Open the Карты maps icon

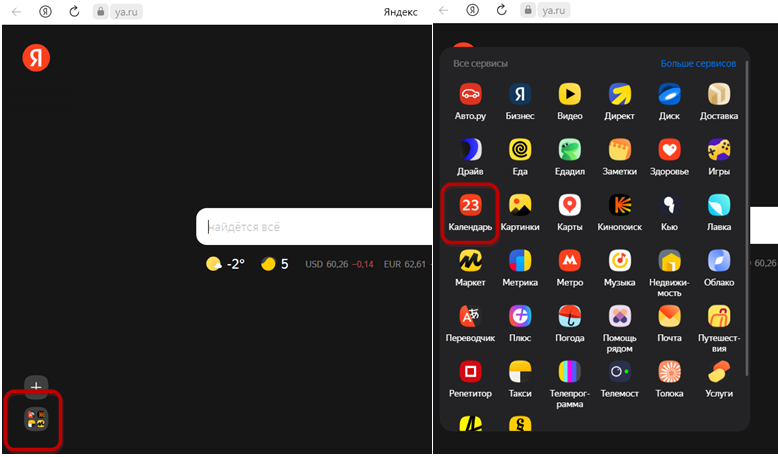[x=570, y=205]
